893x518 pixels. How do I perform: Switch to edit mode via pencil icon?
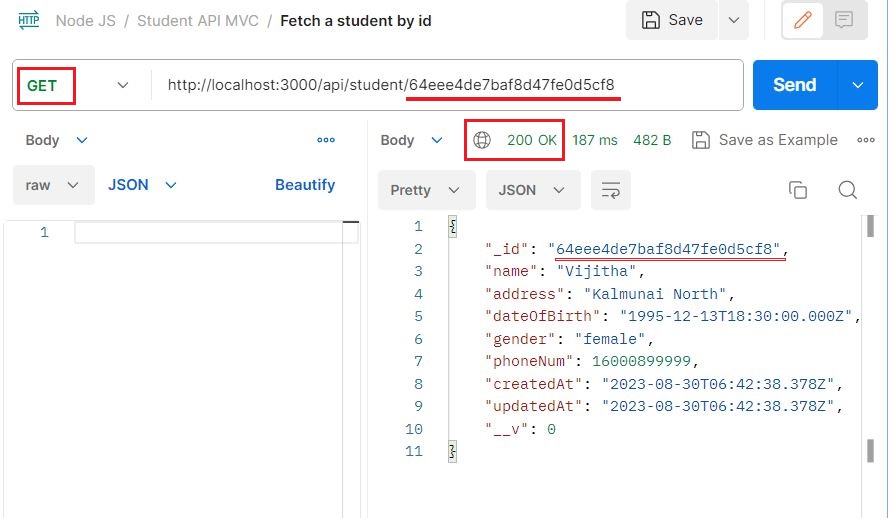coord(803,20)
